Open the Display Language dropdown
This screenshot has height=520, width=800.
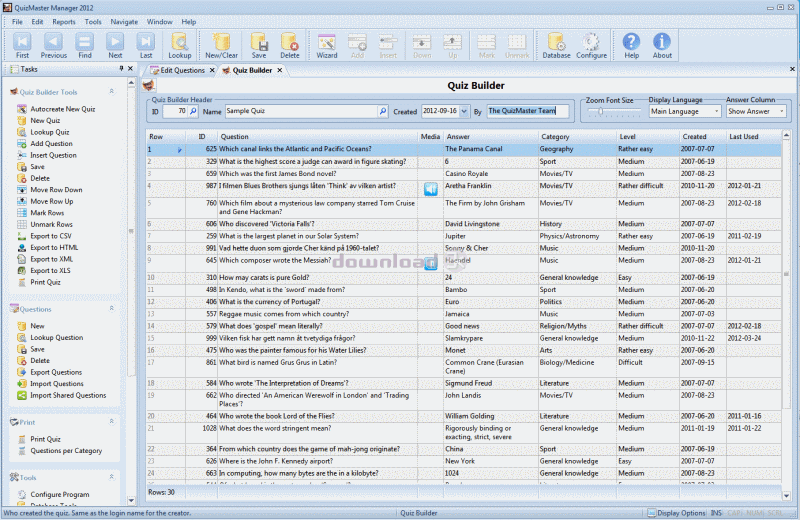coord(716,111)
